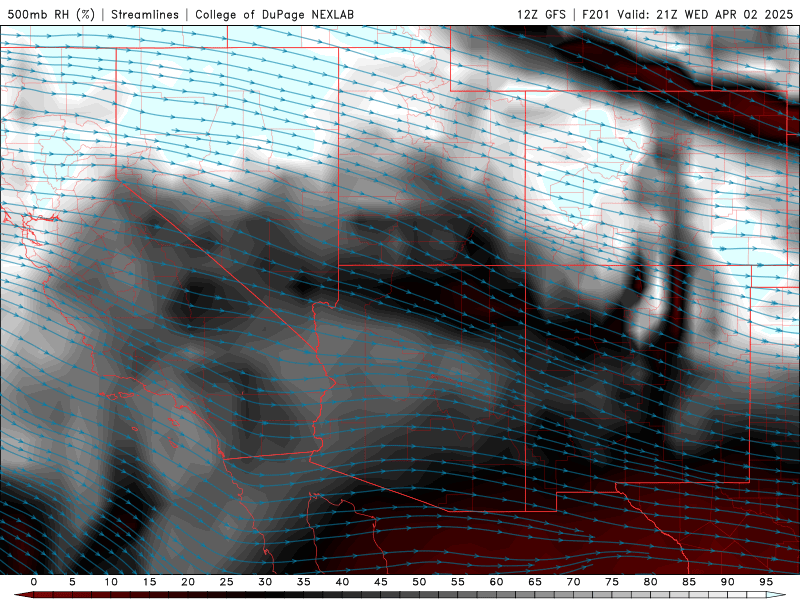800x600 pixels.
Task: Pick the '75' label on color bar
Action: (612, 582)
